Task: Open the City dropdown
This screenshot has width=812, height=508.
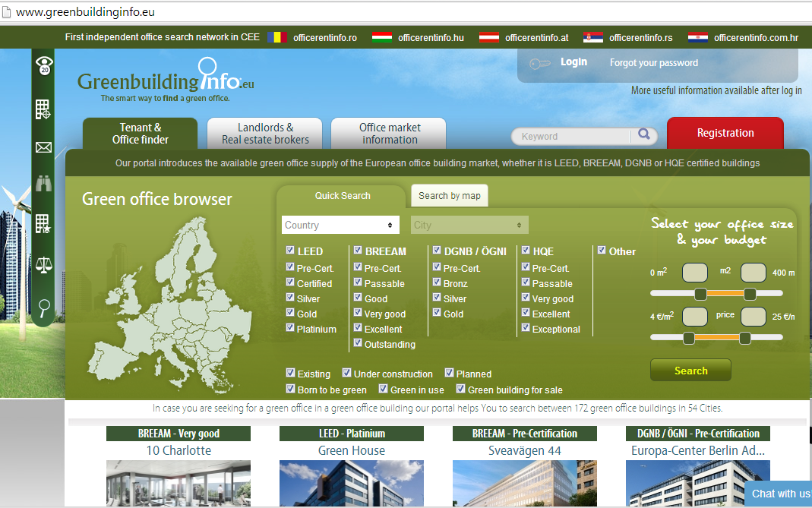Action: (469, 225)
